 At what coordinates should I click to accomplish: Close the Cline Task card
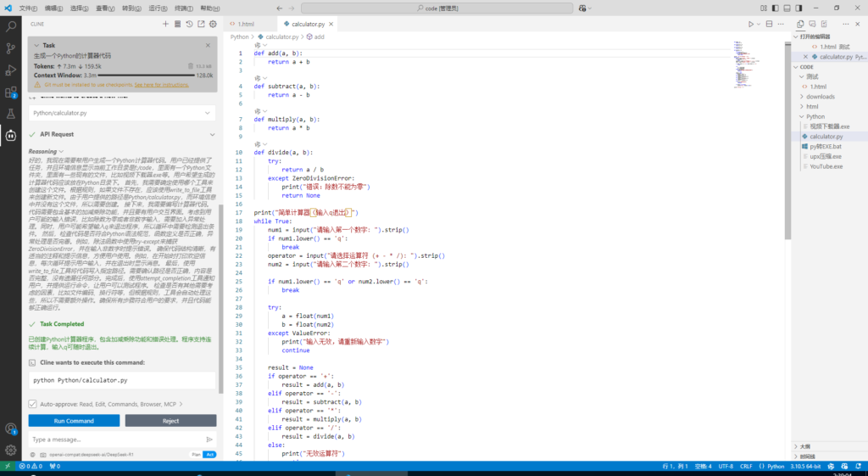208,46
